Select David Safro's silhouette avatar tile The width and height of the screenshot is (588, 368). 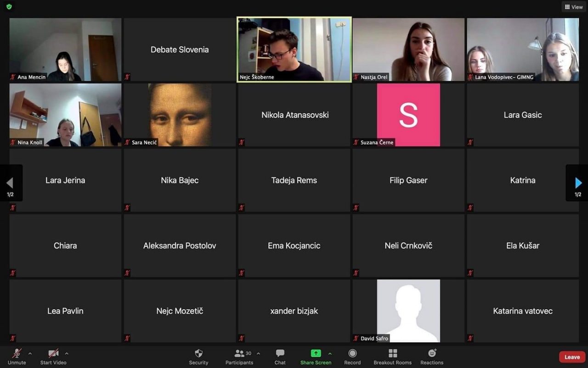(408, 311)
